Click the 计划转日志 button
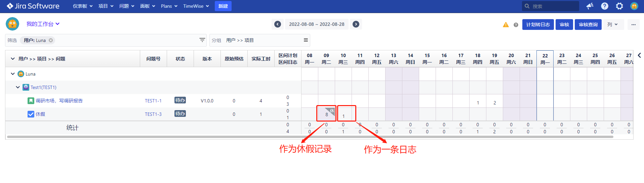 (x=538, y=25)
